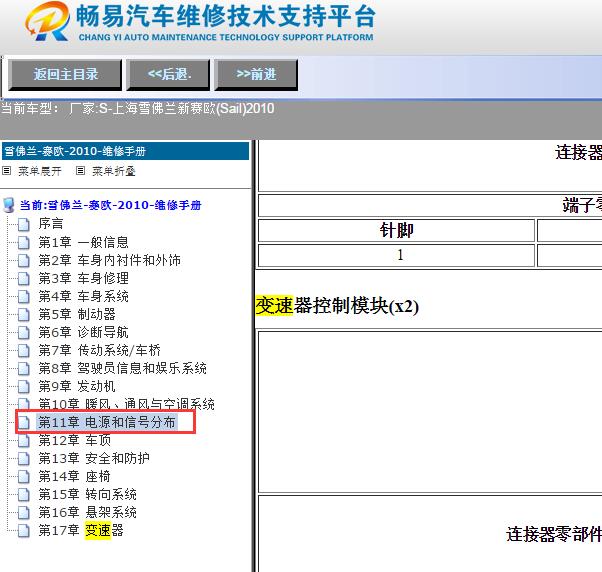
Task: Click the 针脚 table header cell
Action: pyautogui.click(x=396, y=231)
